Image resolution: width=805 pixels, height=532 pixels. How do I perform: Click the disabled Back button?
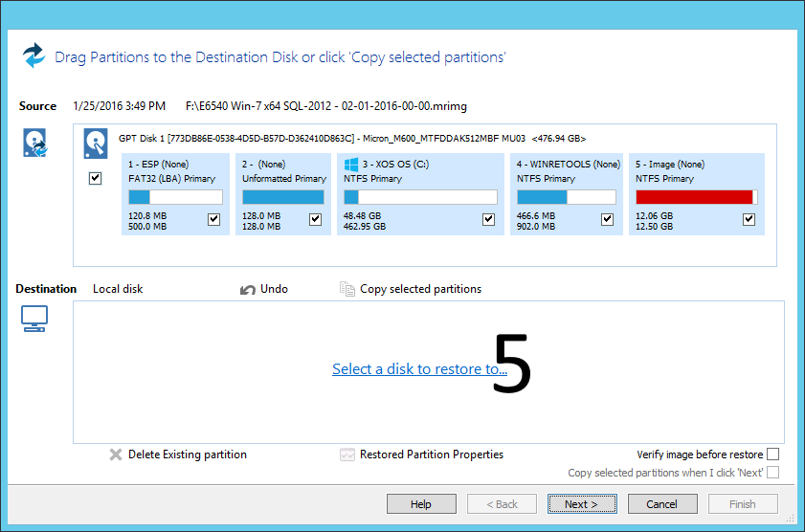(x=502, y=504)
